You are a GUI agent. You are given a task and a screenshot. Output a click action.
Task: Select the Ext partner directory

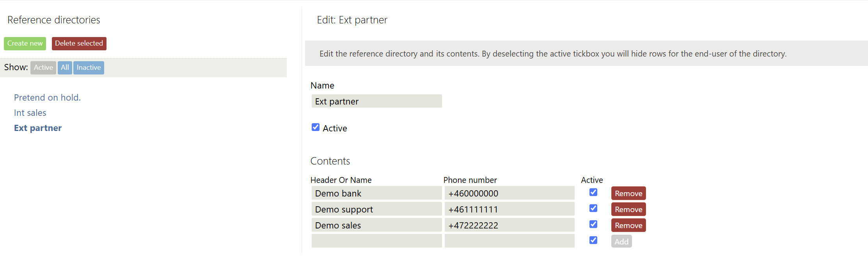(x=38, y=128)
